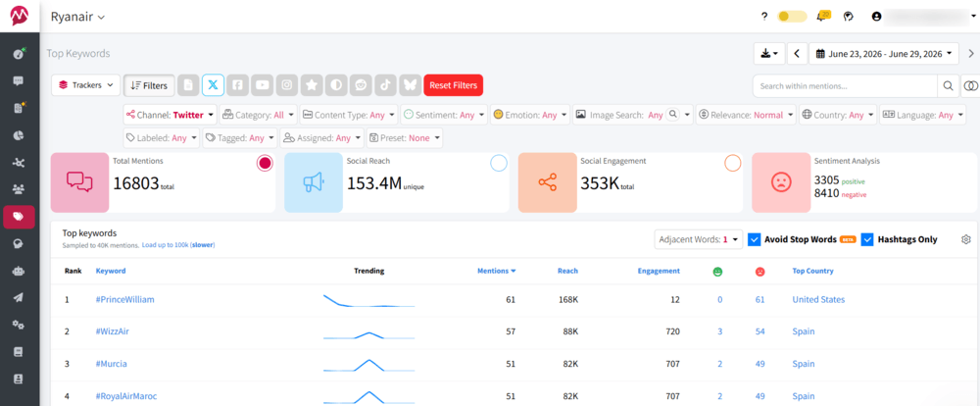The height and width of the screenshot is (406, 980).
Task: Open the #WizzAir keyword link
Action: click(113, 331)
